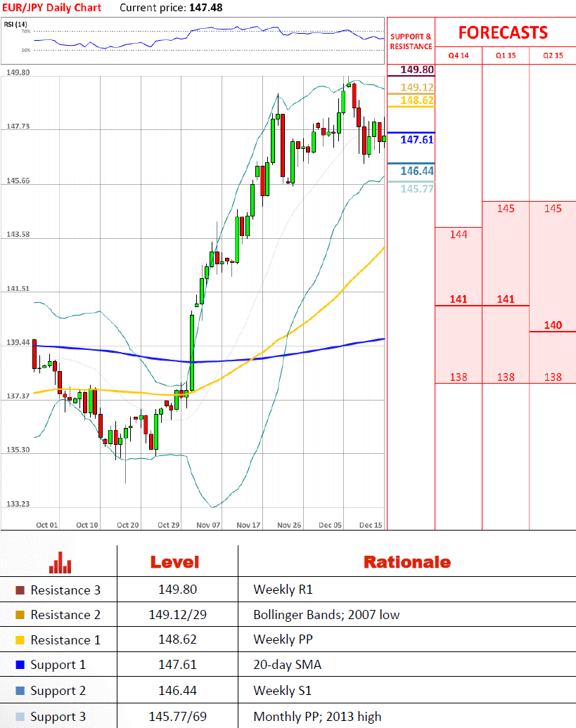Click the Monthly PP; 2013 high rationale

tap(317, 717)
